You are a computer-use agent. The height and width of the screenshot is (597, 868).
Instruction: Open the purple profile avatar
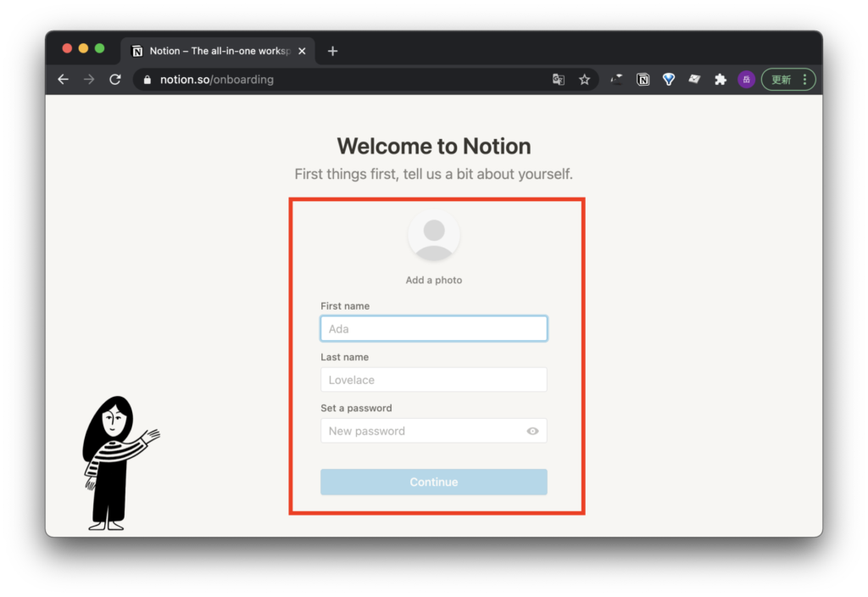click(746, 79)
